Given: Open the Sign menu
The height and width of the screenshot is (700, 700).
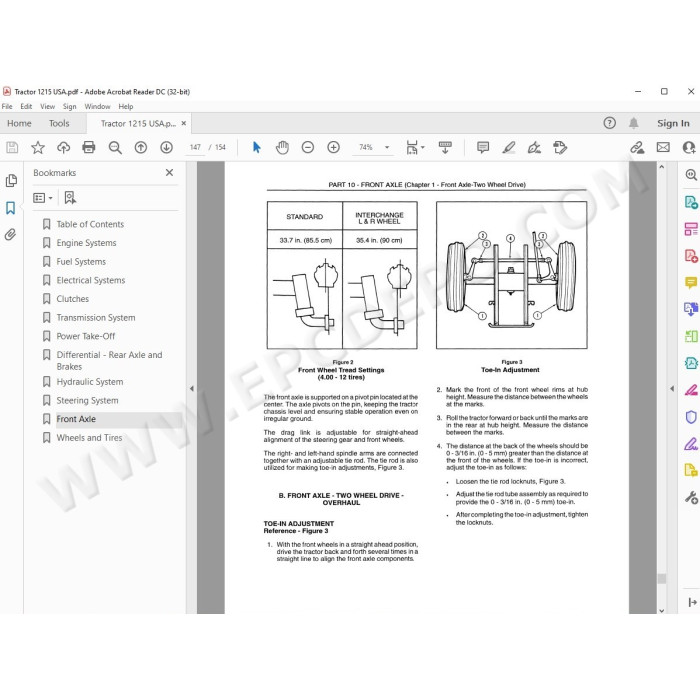Looking at the screenshot, I should pos(69,107).
